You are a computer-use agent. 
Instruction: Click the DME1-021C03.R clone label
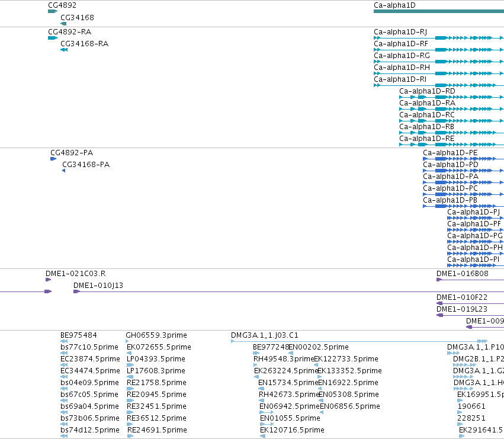(x=76, y=274)
